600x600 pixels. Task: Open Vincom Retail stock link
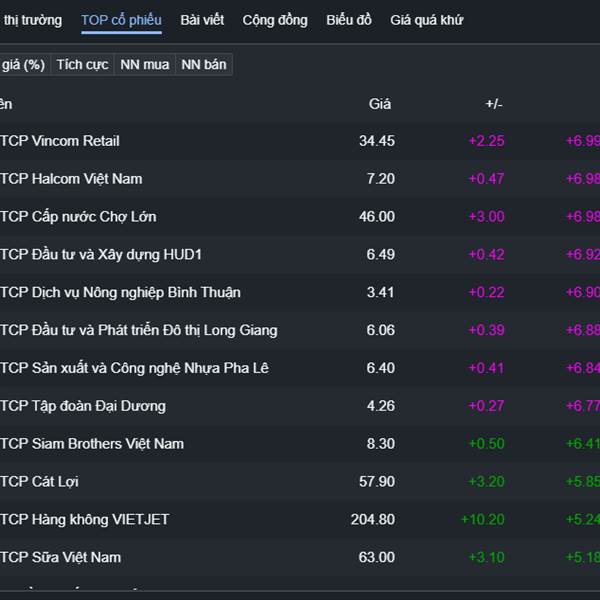(60, 141)
